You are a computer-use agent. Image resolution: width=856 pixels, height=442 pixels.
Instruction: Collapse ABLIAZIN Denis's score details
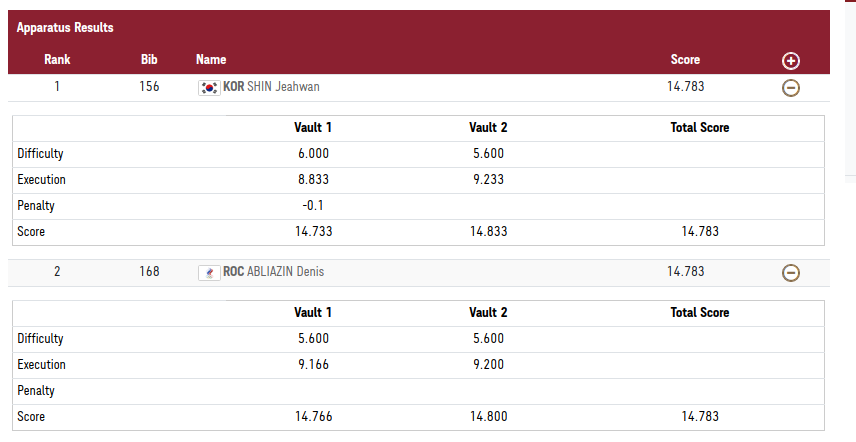tap(790, 272)
